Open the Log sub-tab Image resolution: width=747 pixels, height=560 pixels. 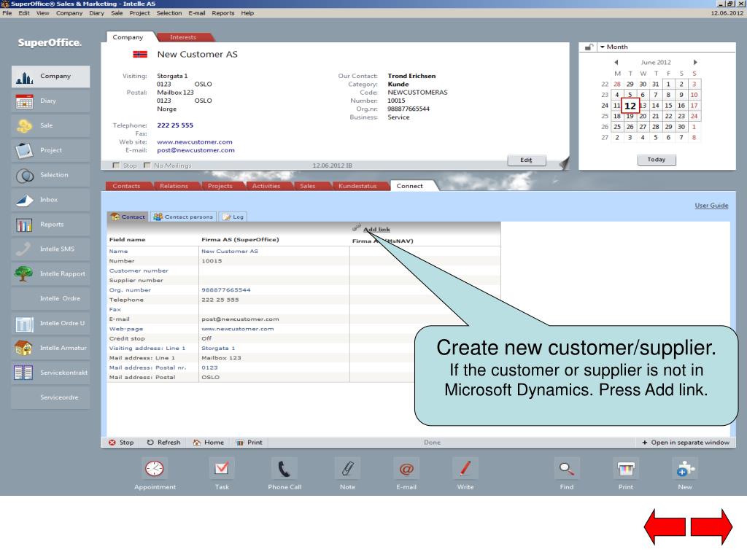[x=233, y=217]
